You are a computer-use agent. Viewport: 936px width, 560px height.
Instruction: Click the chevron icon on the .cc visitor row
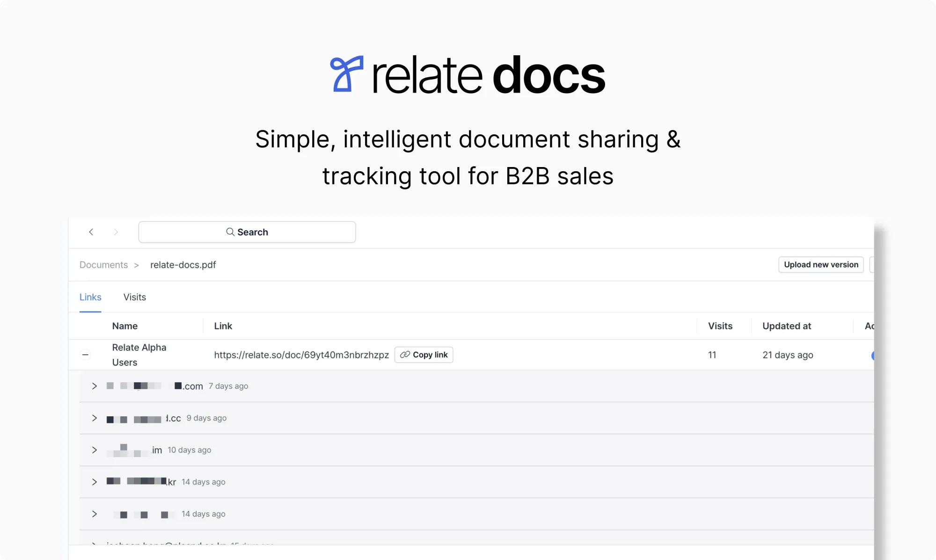[x=94, y=418]
